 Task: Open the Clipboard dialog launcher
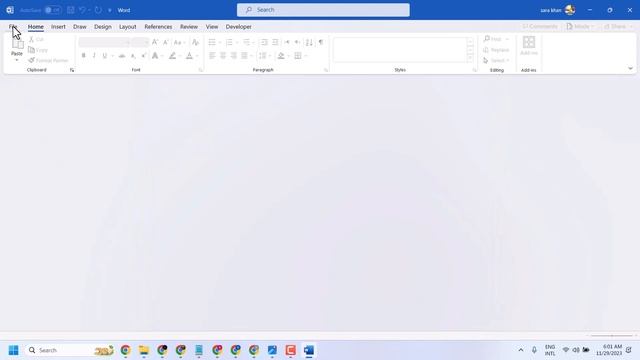72,70
